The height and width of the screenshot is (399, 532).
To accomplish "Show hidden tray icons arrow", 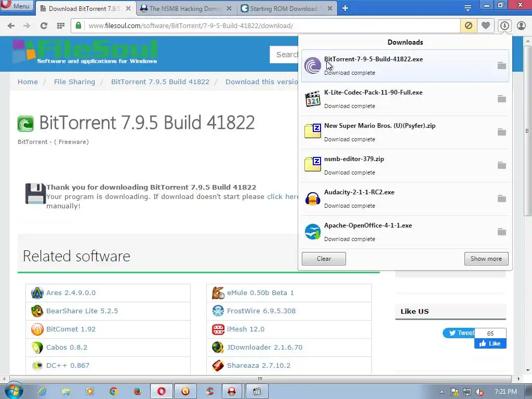I will click(x=442, y=392).
